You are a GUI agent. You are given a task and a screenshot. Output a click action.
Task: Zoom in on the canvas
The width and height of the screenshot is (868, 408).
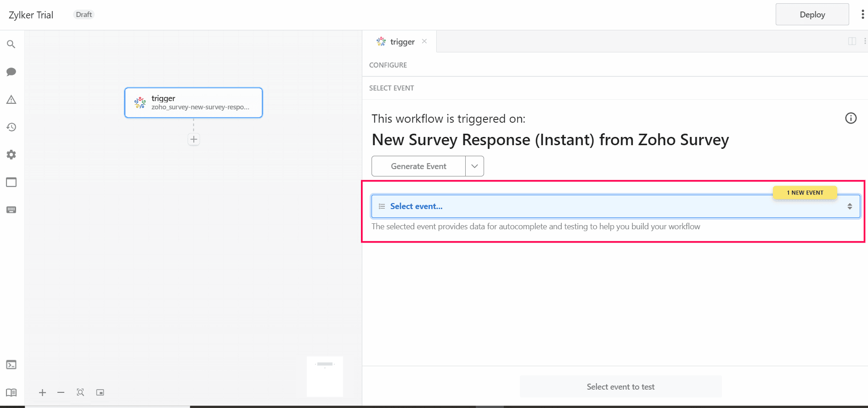pos(42,392)
